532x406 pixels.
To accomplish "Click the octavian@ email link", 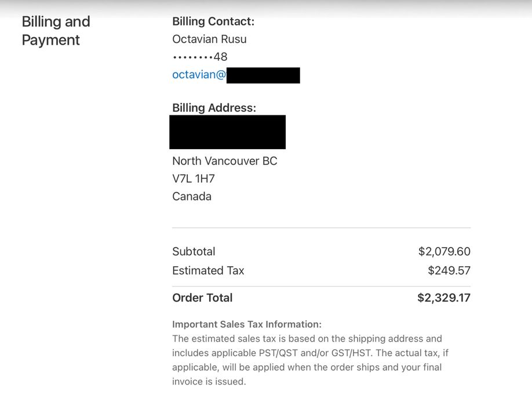I will point(199,75).
